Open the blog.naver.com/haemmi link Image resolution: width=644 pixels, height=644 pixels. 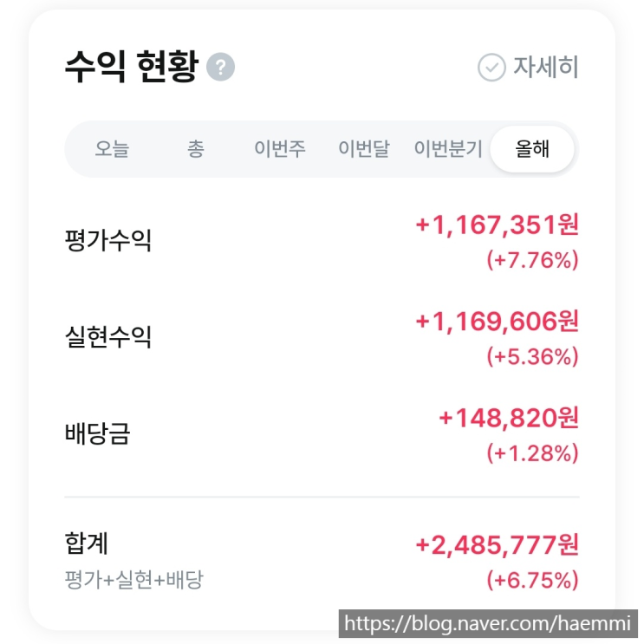coord(490,623)
